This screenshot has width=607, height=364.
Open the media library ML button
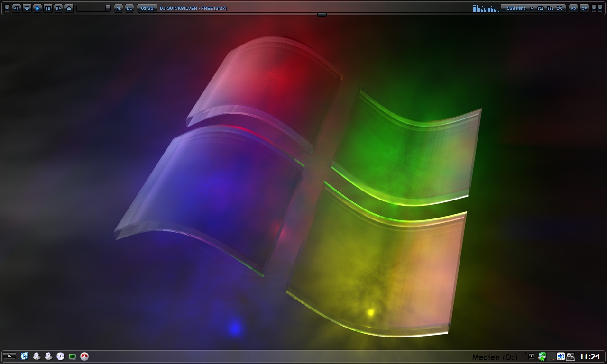[129, 8]
